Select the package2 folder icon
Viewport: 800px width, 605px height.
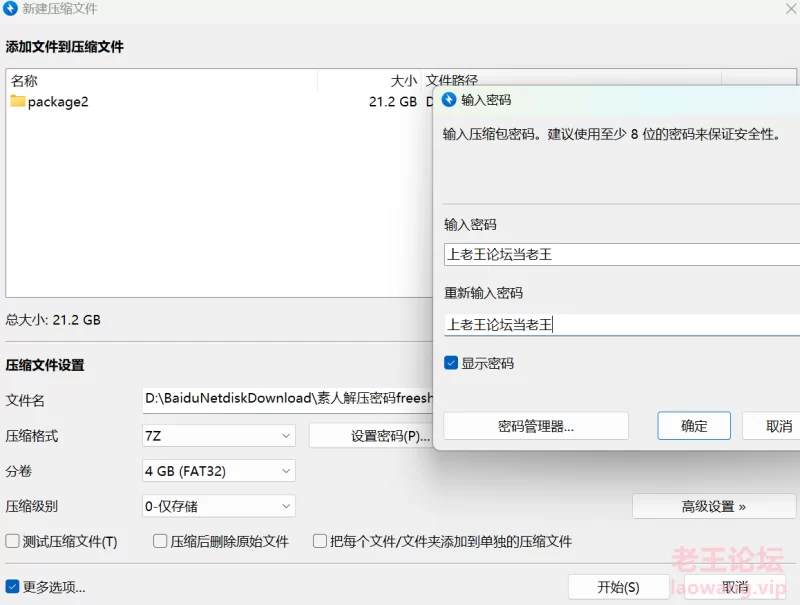(17, 101)
